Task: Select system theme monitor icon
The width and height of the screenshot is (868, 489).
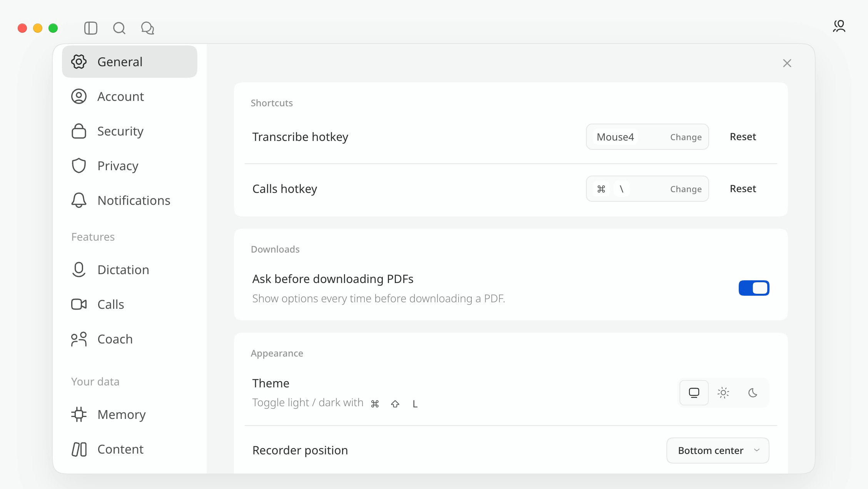Action: pyautogui.click(x=694, y=393)
